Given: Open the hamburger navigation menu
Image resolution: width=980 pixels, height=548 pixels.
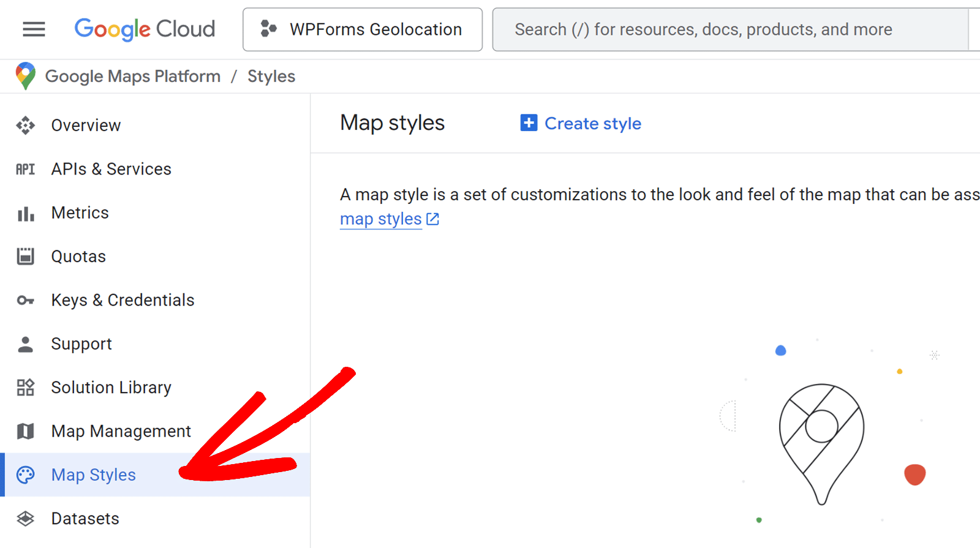Looking at the screenshot, I should 34,29.
